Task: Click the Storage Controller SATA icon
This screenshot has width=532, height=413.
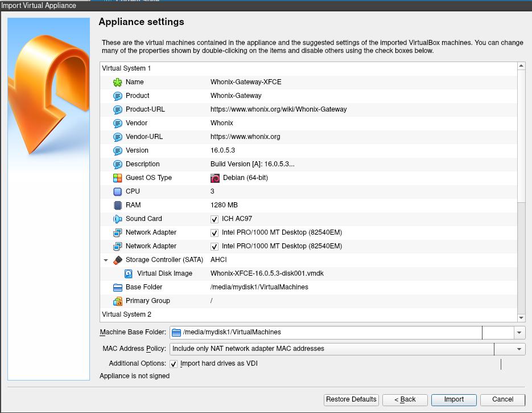Action: [x=118, y=260]
